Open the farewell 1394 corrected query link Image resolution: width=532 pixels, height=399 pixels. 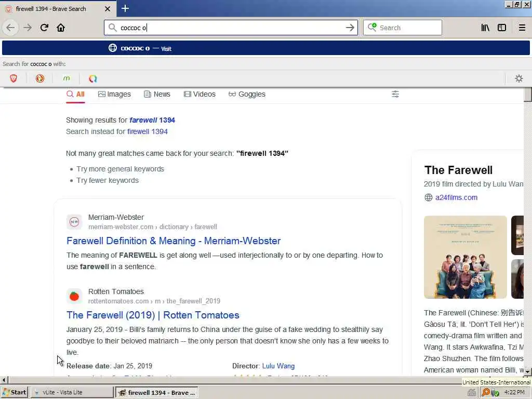[152, 120]
